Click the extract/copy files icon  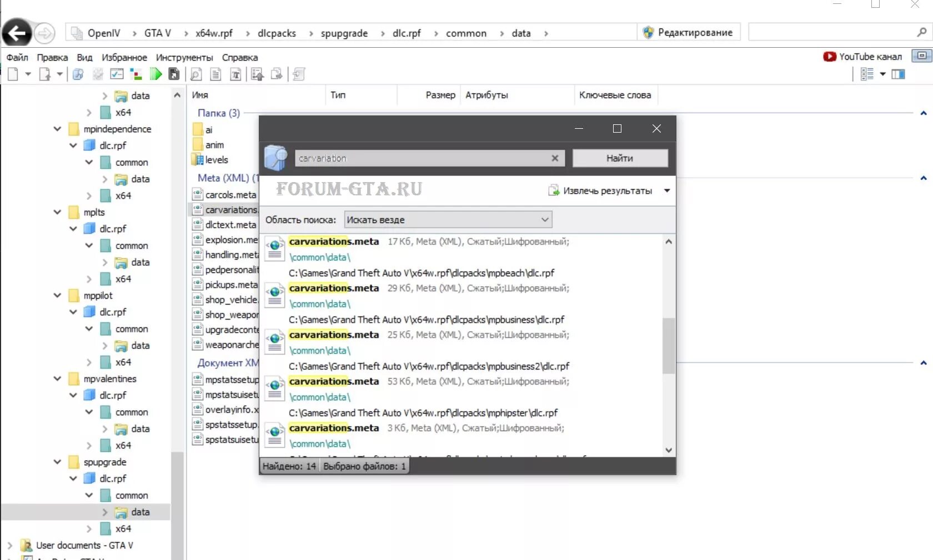[x=277, y=74]
